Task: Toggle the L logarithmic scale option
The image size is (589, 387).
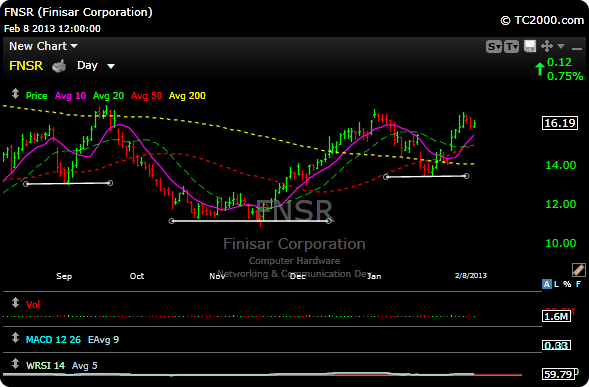Action: tap(556, 284)
